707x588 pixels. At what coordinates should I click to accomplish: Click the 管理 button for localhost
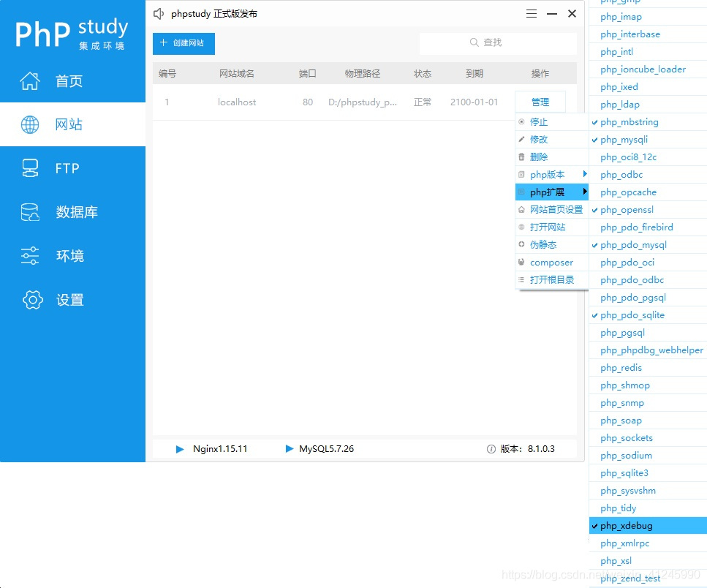pos(540,101)
